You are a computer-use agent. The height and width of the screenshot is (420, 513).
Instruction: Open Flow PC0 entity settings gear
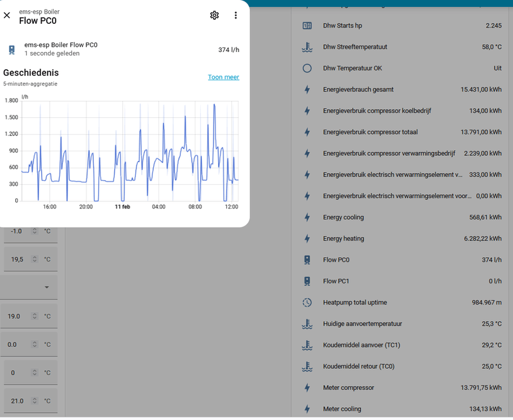(x=214, y=15)
